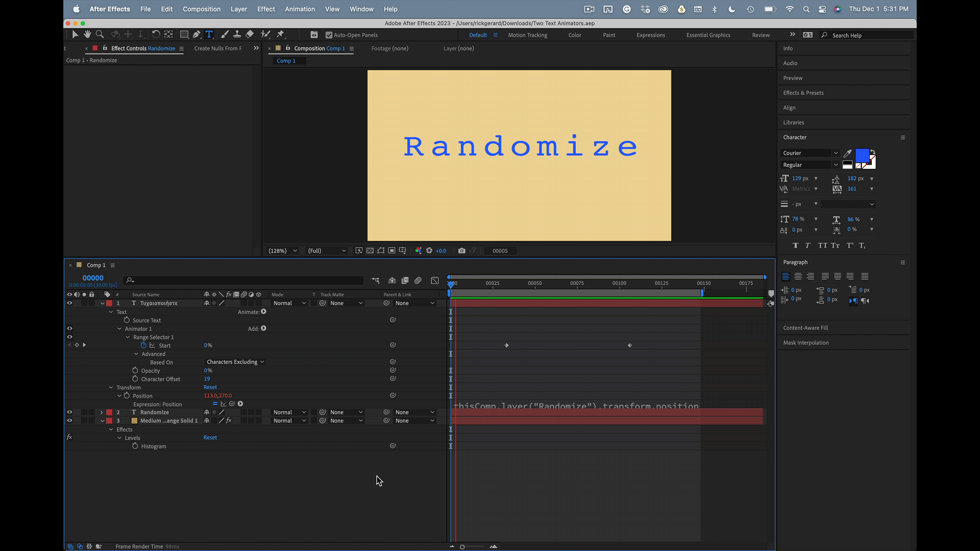Switch to the Motion Tracking workspace
The width and height of the screenshot is (980, 551).
coord(528,35)
